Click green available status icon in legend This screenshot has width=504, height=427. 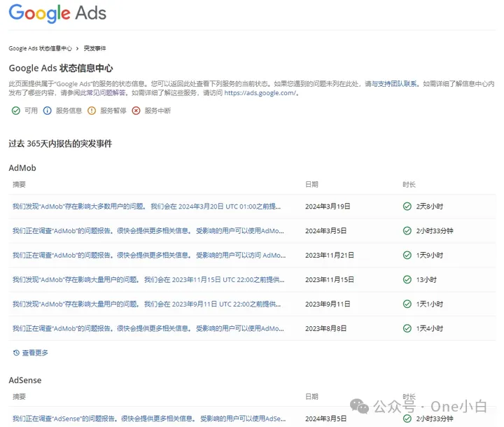point(15,111)
